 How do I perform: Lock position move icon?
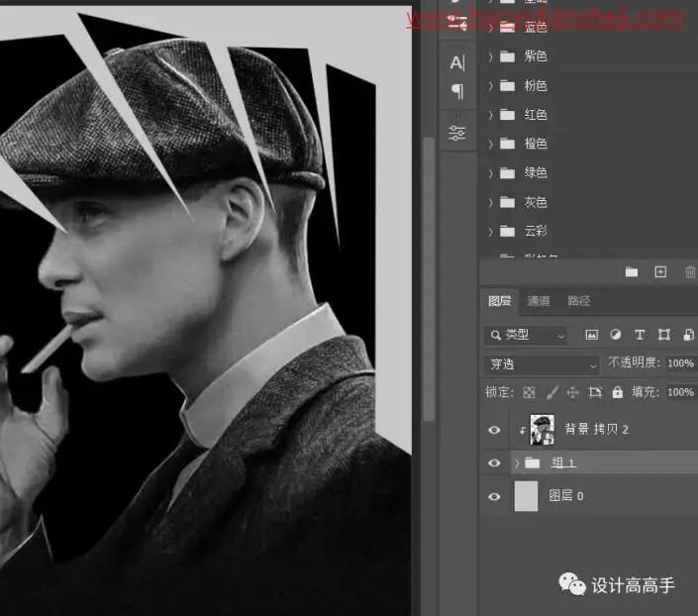[x=572, y=392]
